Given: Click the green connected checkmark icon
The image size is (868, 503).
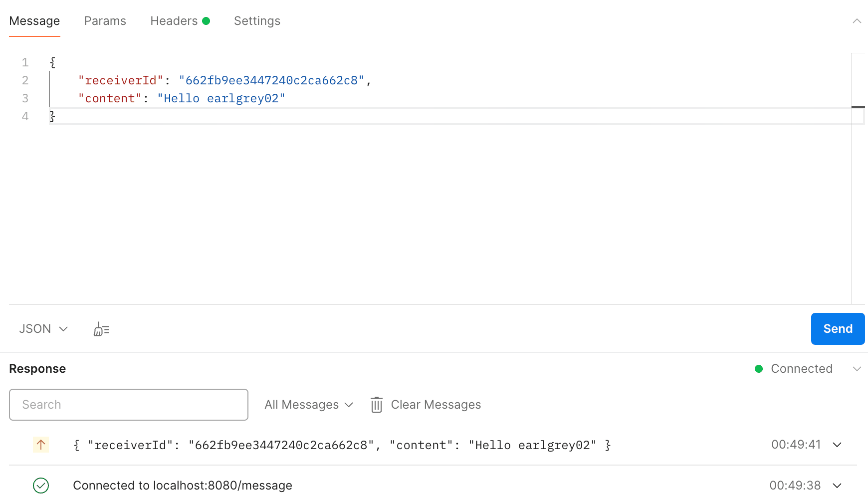Looking at the screenshot, I should coord(41,486).
